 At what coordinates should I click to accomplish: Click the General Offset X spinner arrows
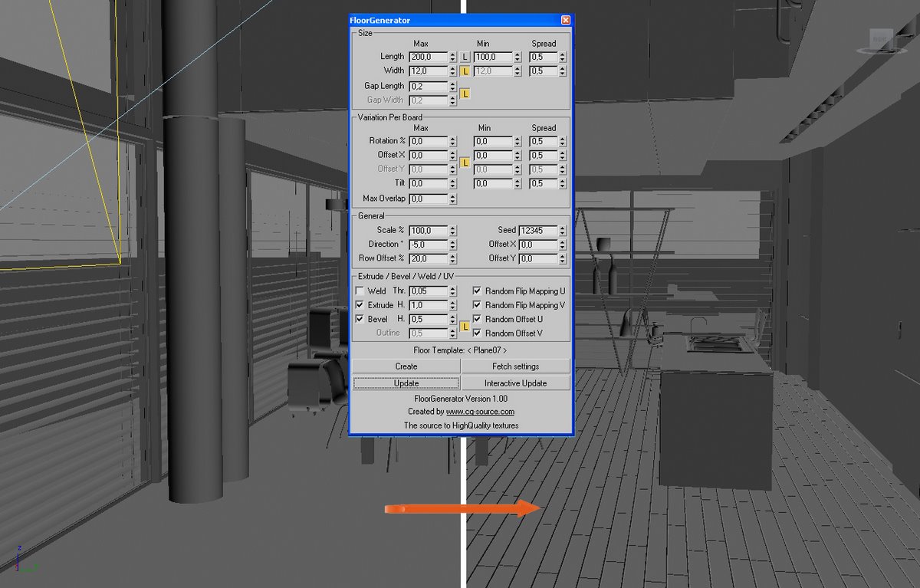(563, 245)
